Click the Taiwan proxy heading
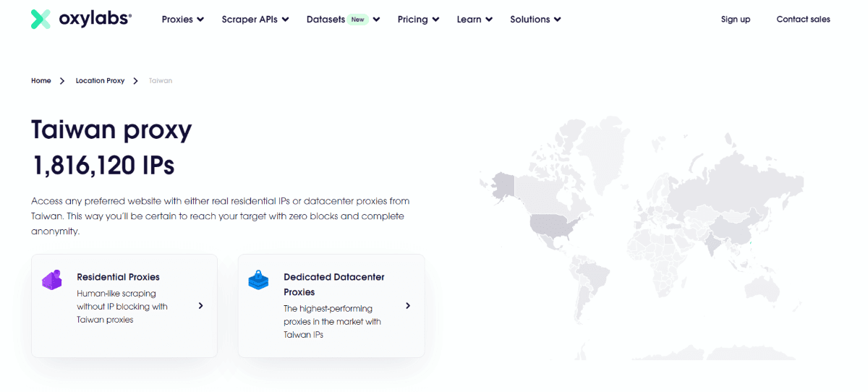This screenshot has width=868, height=392. coord(111,130)
